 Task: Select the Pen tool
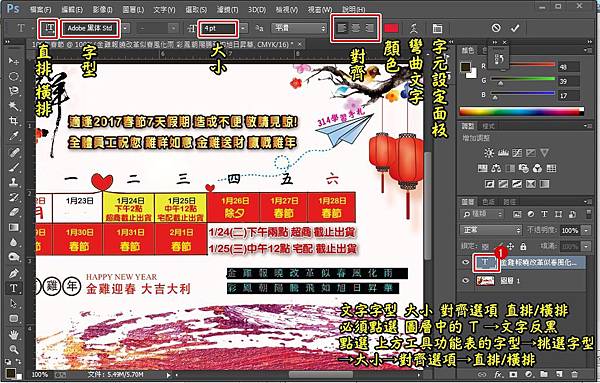click(x=14, y=273)
